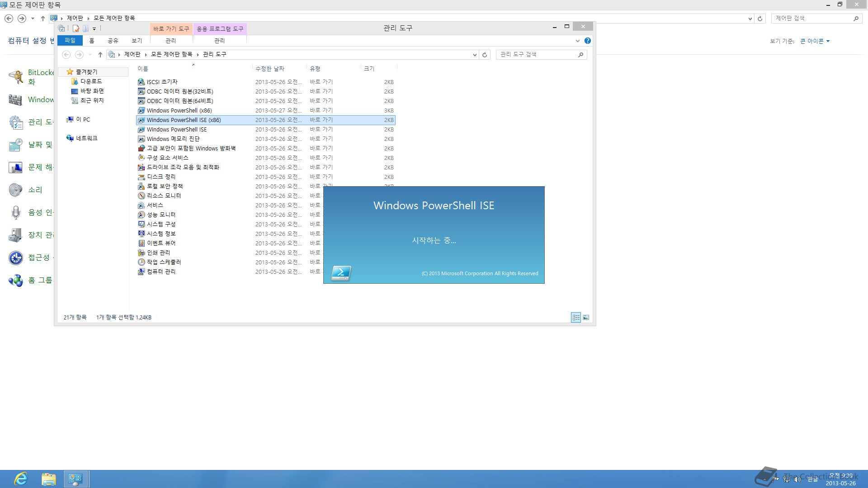Viewport: 868px width, 488px height.
Task: Select 다운로드 in the navigation pane
Action: [x=91, y=81]
